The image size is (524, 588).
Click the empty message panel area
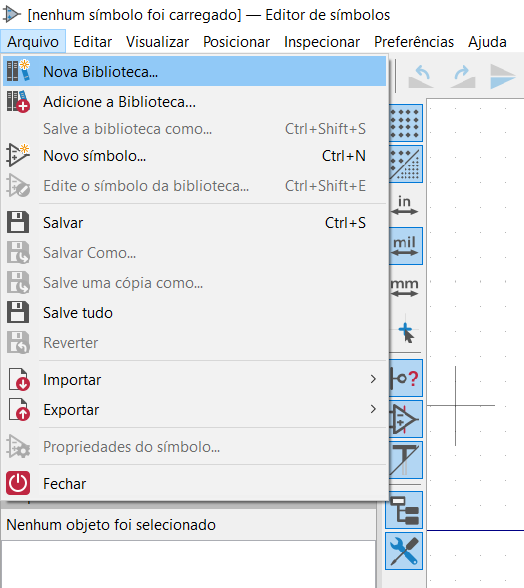coord(188,564)
